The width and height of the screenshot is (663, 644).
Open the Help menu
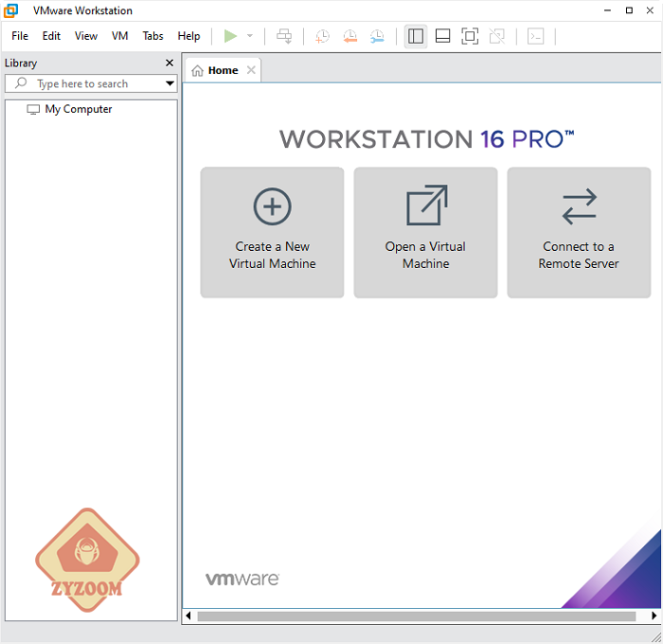(x=188, y=36)
